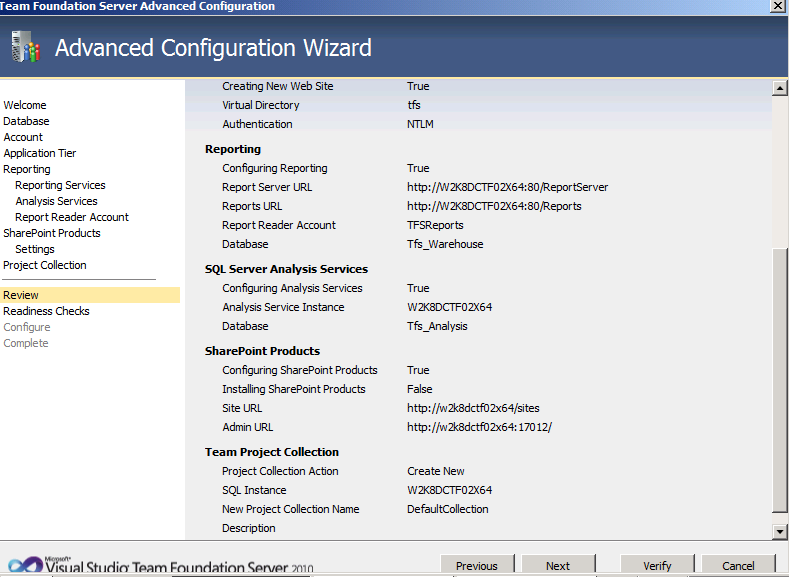Click the Tfs_Analysis database value
Viewport: 789px width, 577px height.
[x=437, y=326]
